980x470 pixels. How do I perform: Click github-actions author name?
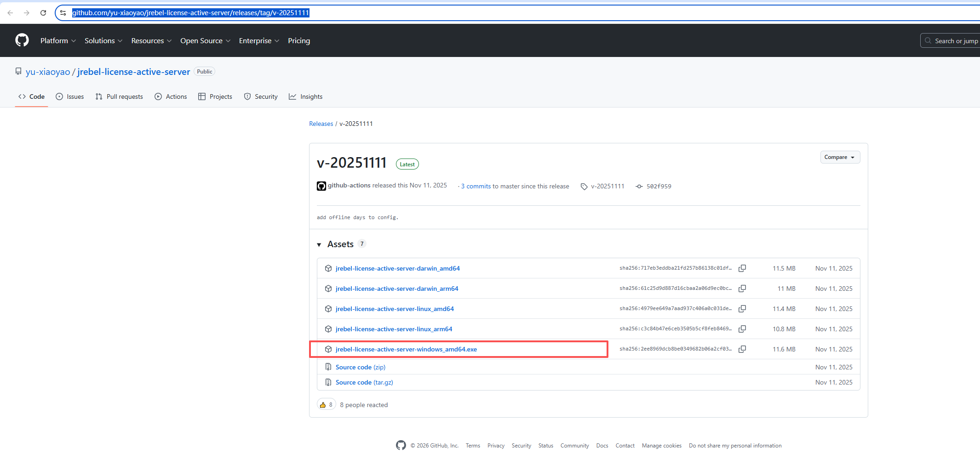pos(349,185)
